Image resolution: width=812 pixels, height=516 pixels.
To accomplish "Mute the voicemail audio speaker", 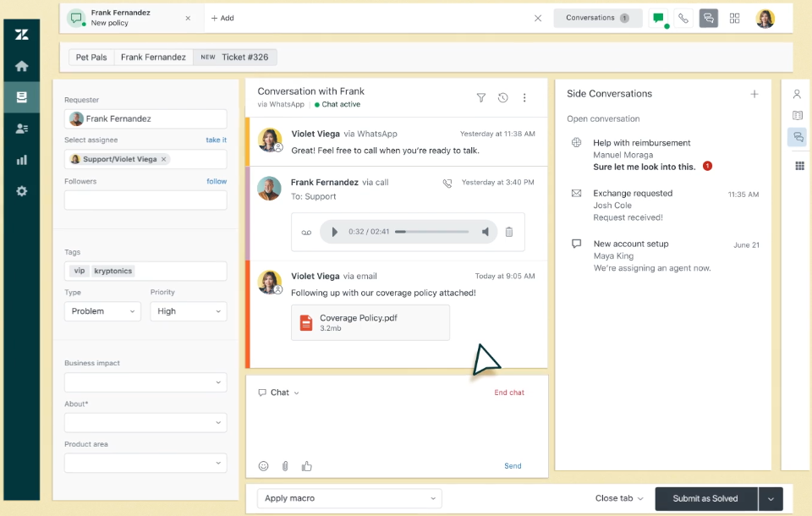I will [x=486, y=232].
